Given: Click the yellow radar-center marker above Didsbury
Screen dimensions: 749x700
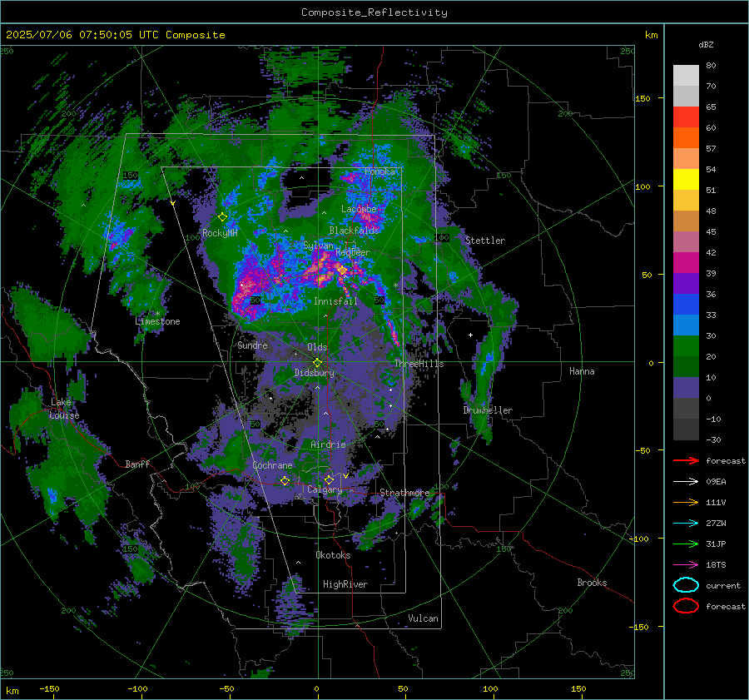Looking at the screenshot, I should [317, 362].
